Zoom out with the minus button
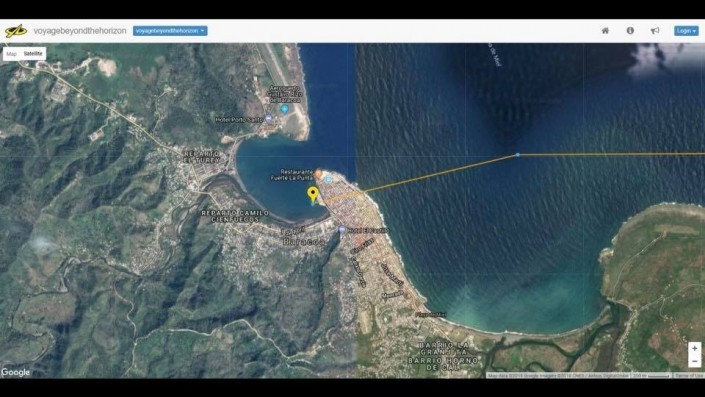The image size is (705, 397). coord(695,361)
